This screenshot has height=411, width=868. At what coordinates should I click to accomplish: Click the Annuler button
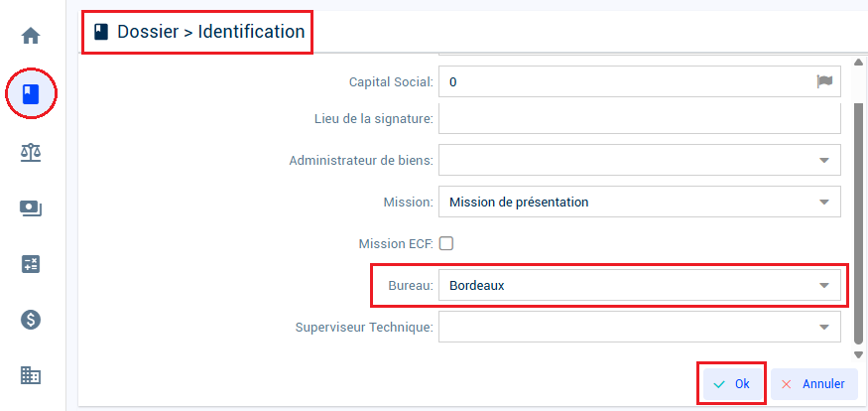tap(814, 384)
